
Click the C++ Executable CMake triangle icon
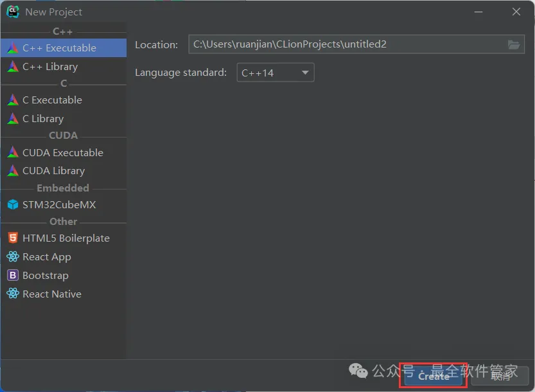[x=13, y=48]
